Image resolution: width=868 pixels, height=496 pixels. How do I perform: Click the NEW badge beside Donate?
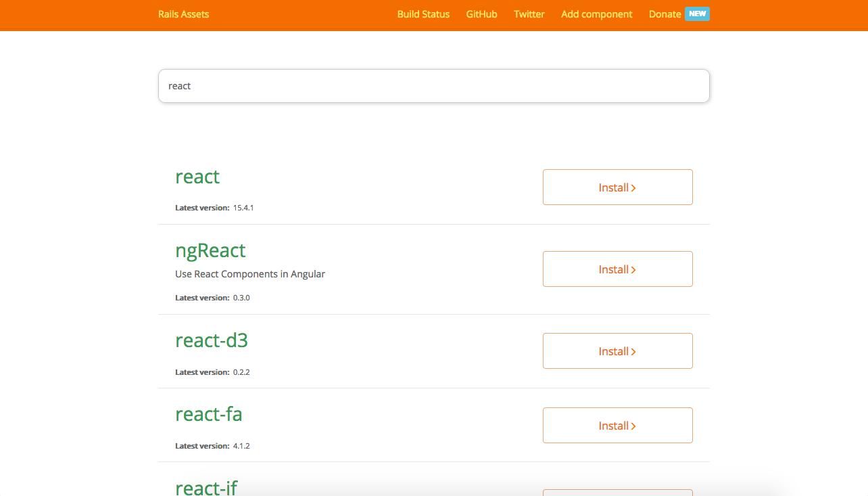point(697,14)
